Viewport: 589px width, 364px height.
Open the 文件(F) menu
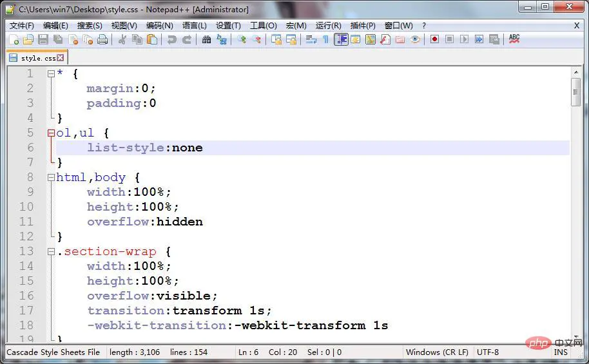21,26
